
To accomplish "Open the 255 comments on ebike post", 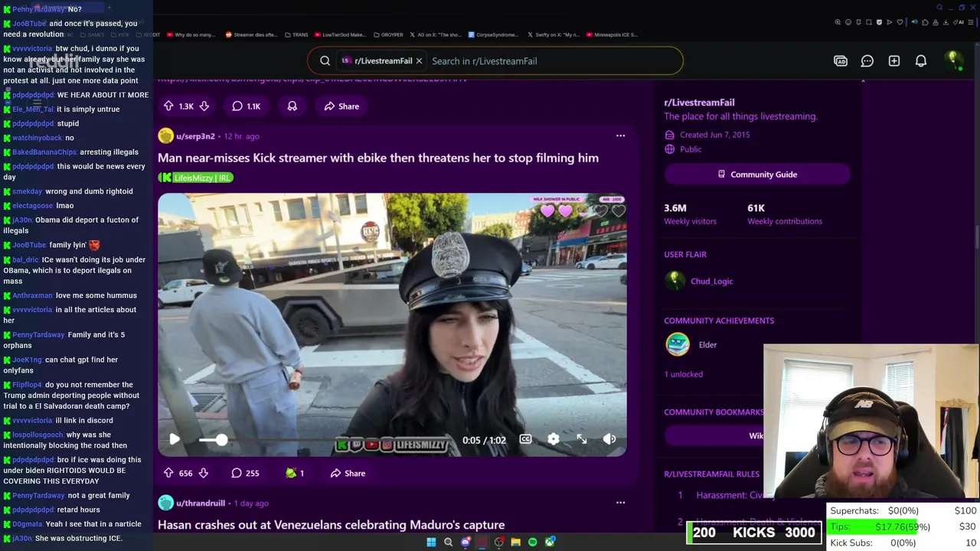I will [245, 473].
